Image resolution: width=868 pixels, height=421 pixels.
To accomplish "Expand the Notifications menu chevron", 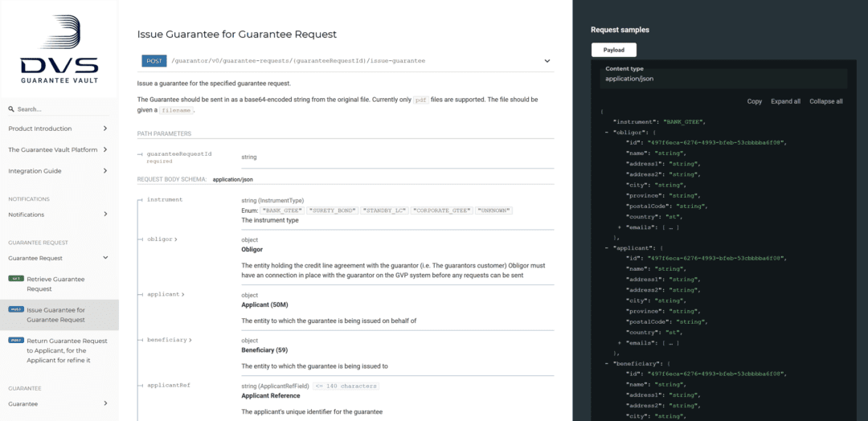I will pos(105,214).
